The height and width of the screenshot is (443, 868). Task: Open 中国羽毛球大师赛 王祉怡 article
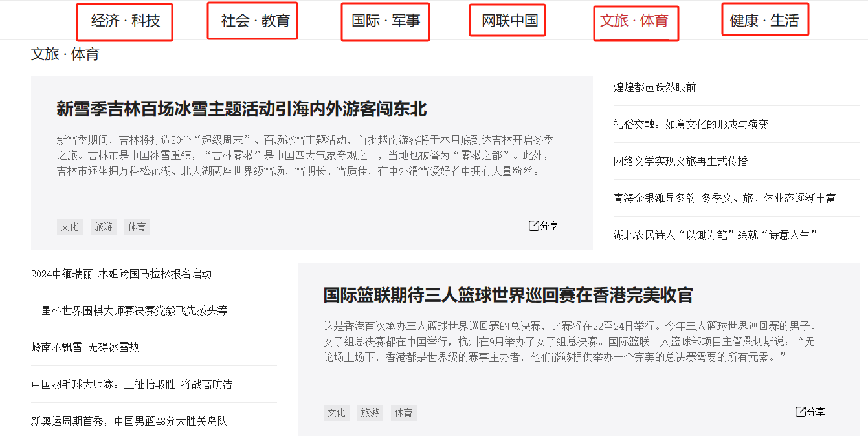coord(131,384)
